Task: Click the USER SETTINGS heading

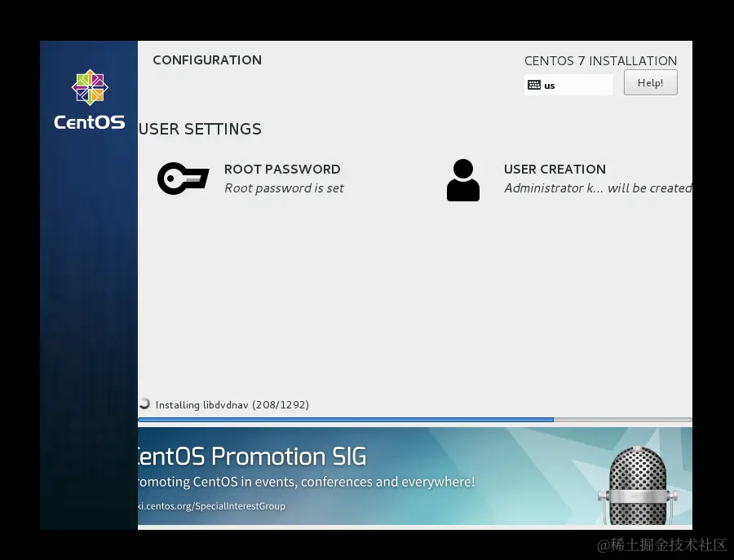Action: point(200,129)
